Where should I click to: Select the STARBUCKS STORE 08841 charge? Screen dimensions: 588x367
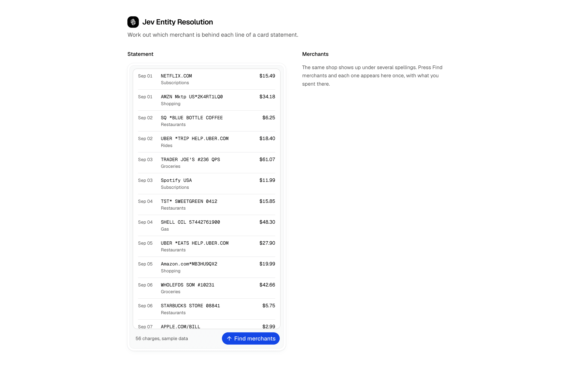pyautogui.click(x=207, y=309)
